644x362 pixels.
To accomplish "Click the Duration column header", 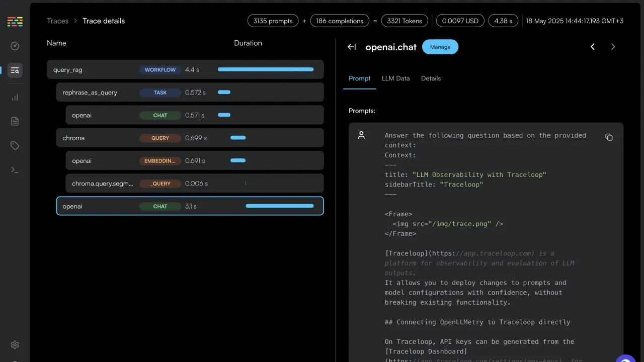I will [x=248, y=43].
